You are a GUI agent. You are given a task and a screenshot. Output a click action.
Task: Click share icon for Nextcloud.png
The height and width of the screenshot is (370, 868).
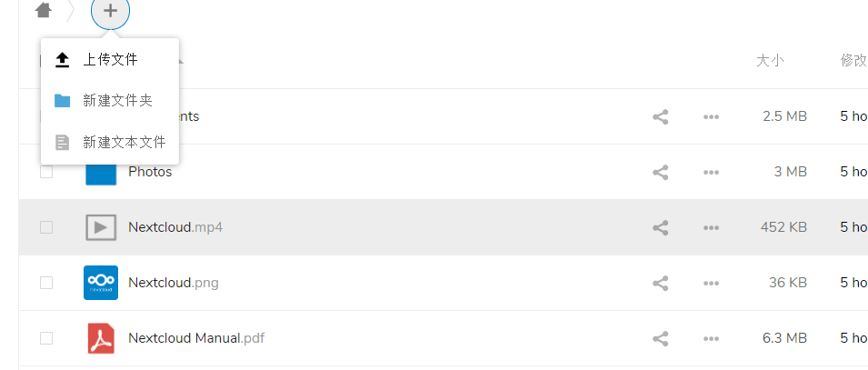click(x=660, y=283)
